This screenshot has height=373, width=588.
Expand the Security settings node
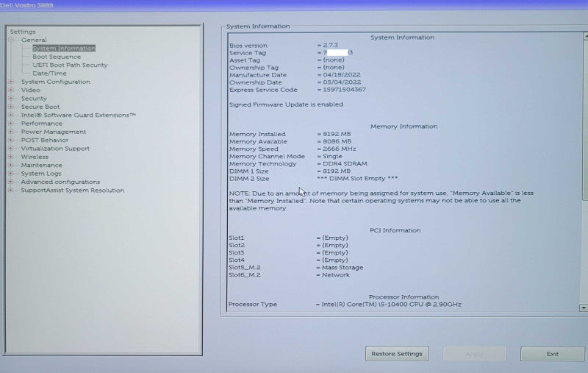tap(11, 99)
